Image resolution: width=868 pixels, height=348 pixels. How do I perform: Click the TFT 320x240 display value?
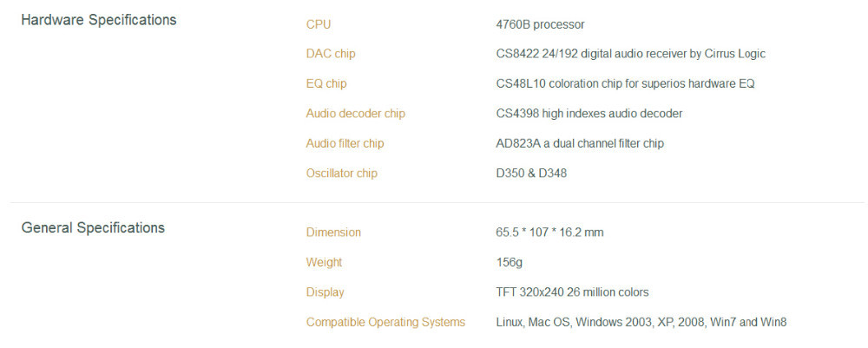tap(572, 292)
